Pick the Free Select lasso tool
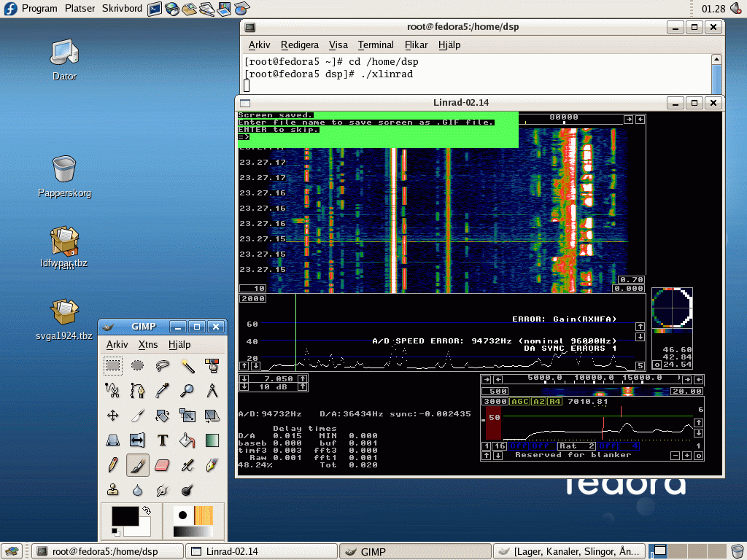Screen dimensions: 747x560 (163, 366)
